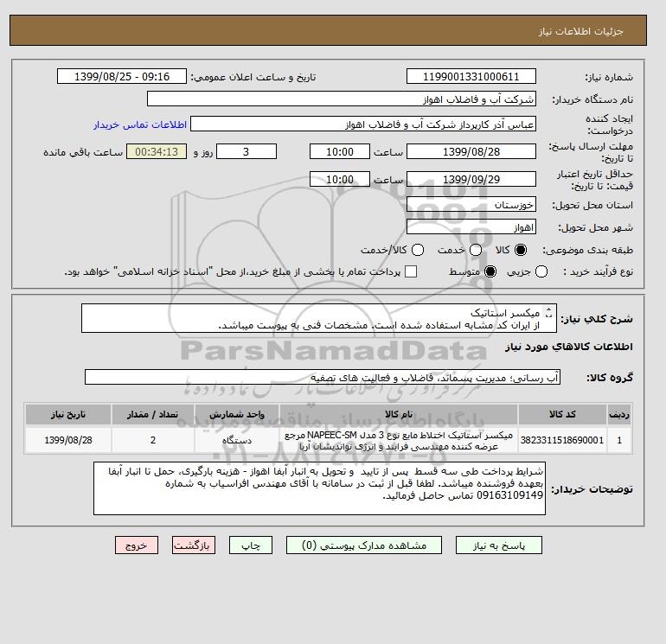Viewport: 666px width, 644px height.
Task: Click the request creator field عباس آذر
Action: (363, 124)
